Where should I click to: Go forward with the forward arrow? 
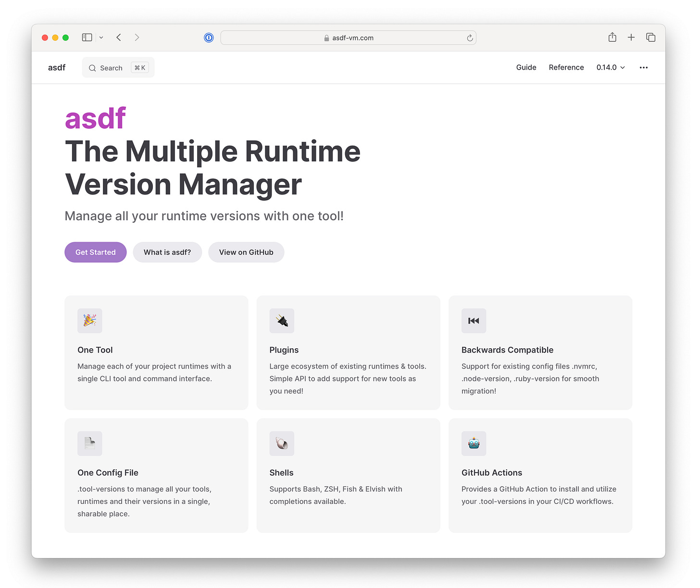coord(137,37)
